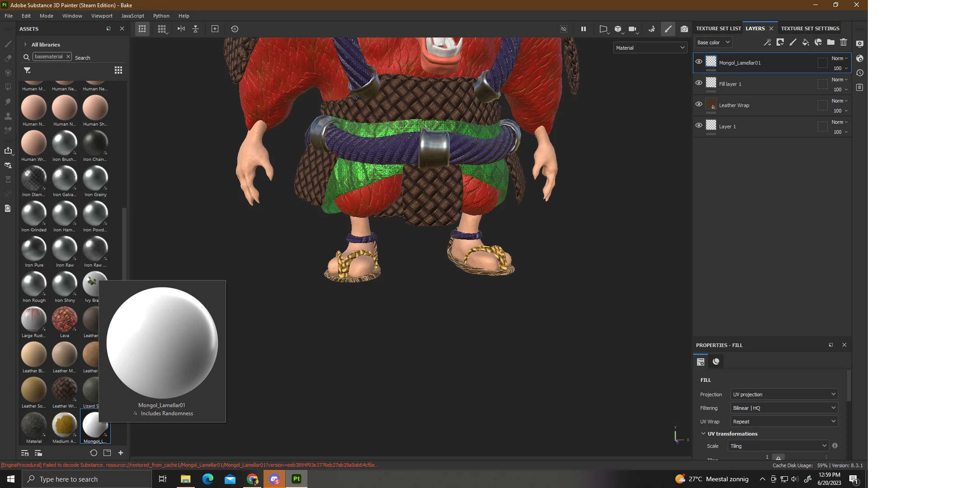Delete selected layer with the trash icon
The width and height of the screenshot is (980, 488).
pyautogui.click(x=843, y=42)
